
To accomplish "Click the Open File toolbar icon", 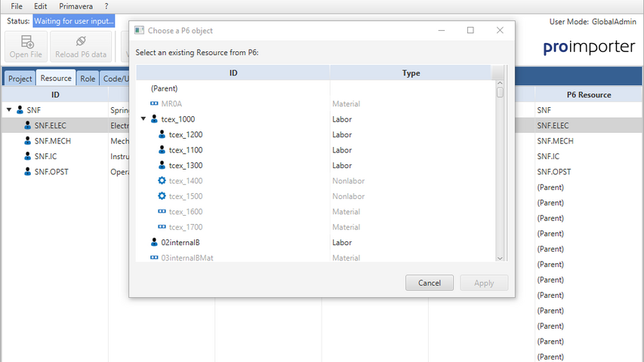I will tap(27, 42).
